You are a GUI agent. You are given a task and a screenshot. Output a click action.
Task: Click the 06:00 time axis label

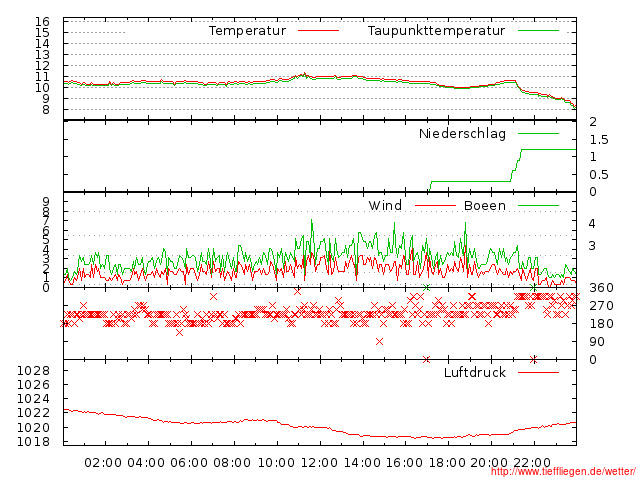pyautogui.click(x=189, y=463)
